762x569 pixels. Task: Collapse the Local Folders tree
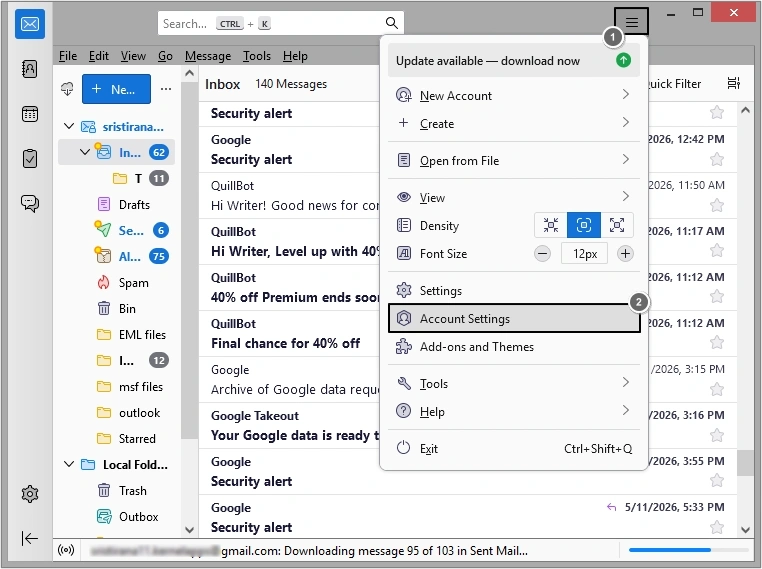coord(69,464)
